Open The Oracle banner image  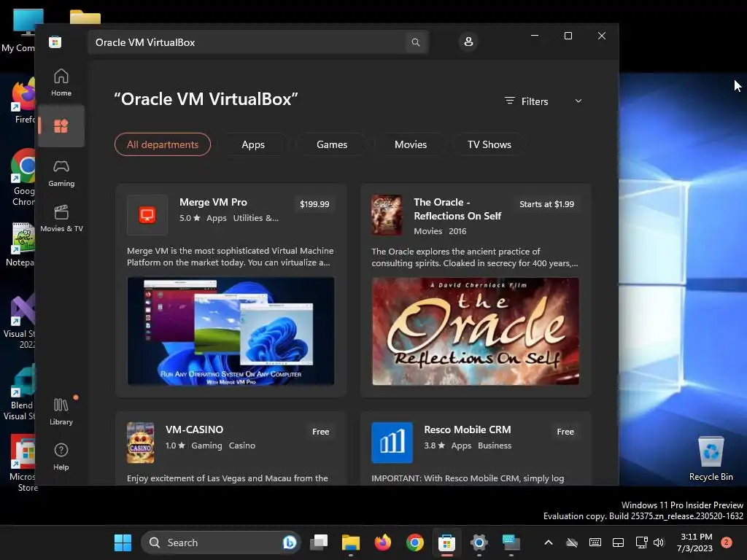[476, 331]
